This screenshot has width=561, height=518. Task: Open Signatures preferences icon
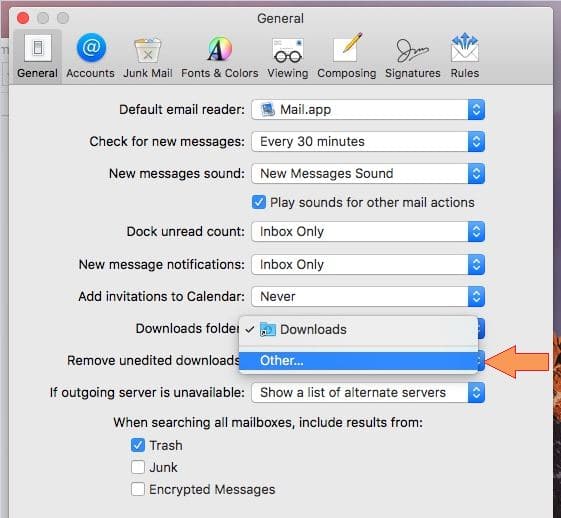pyautogui.click(x=412, y=50)
